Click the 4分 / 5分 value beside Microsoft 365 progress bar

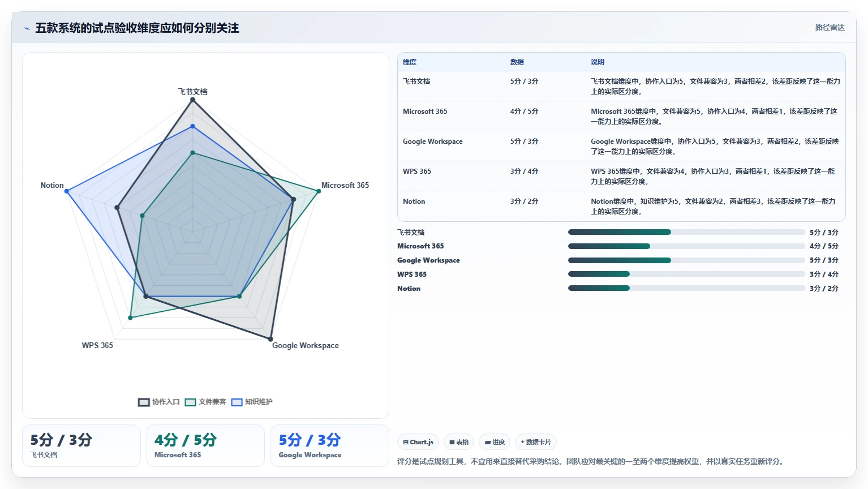click(824, 246)
